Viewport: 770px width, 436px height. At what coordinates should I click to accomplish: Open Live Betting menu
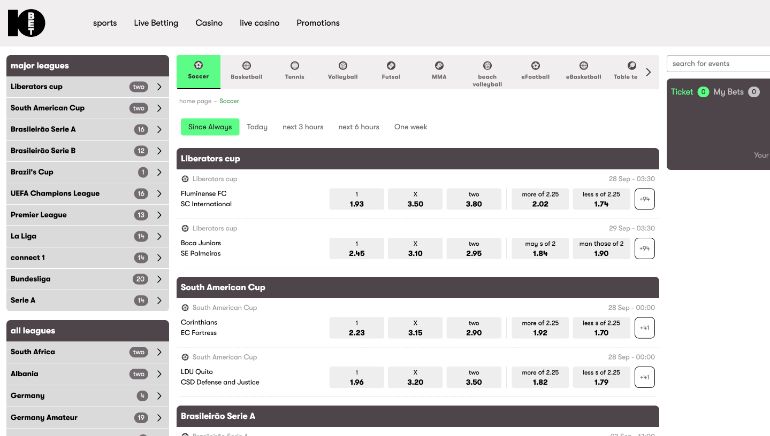(156, 23)
